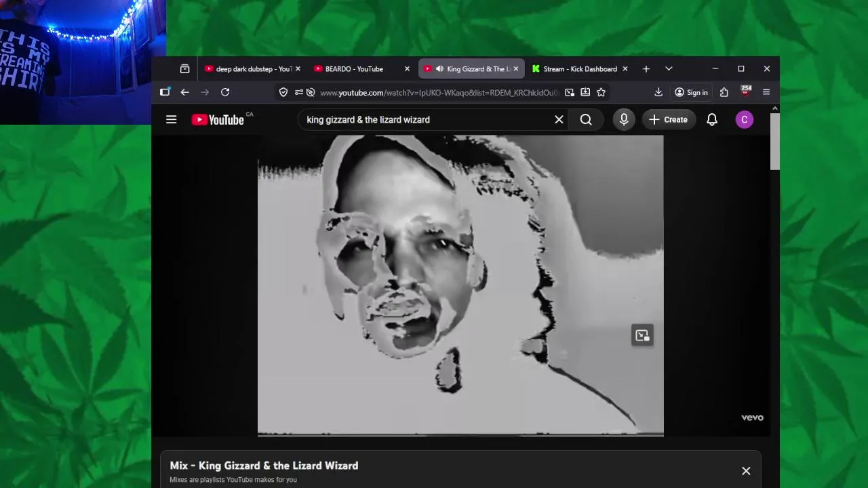Viewport: 868px width, 488px height.
Task: Toggle picture-in-picture from the address bar
Action: click(x=570, y=92)
